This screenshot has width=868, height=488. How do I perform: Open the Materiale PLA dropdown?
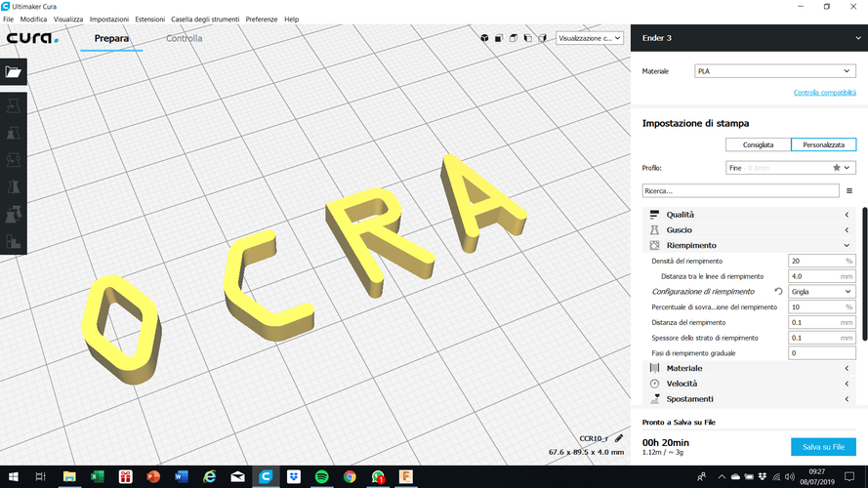point(775,71)
